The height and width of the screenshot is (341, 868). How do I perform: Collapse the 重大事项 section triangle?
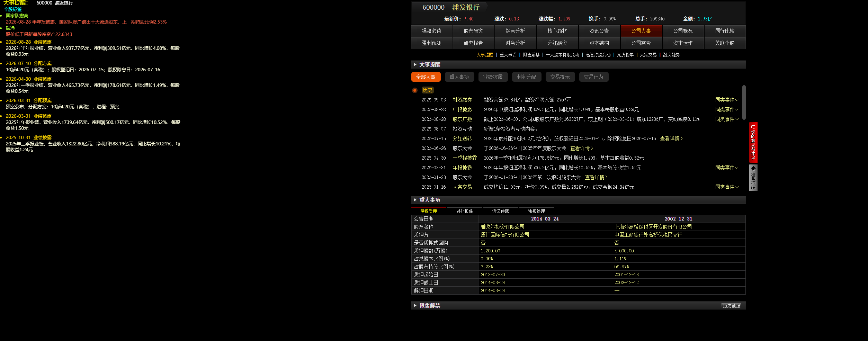[x=415, y=200]
